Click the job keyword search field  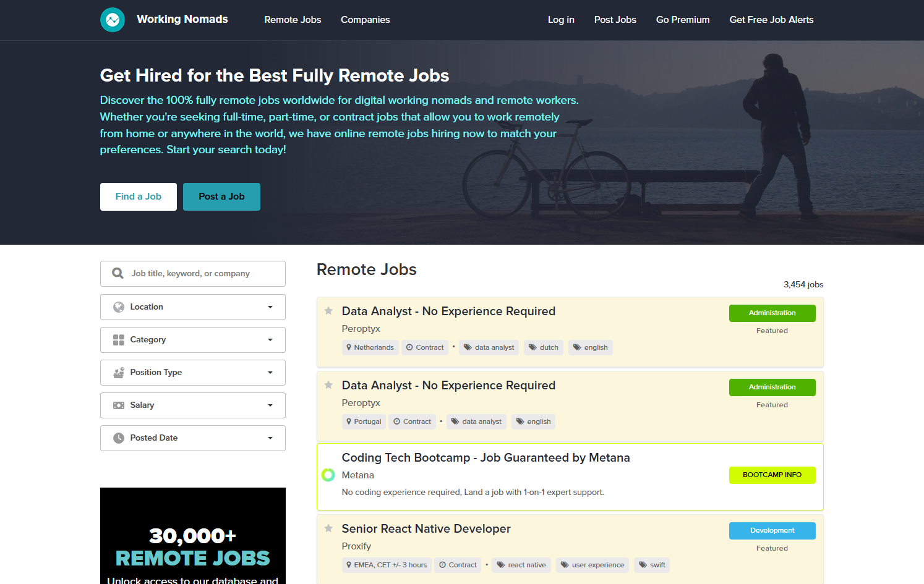coord(193,274)
